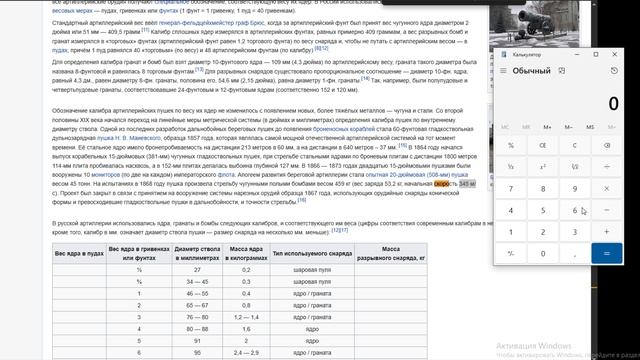Click 'шаровая пуля' cell in the 27 mm row
This screenshot has width=640, height=360.
[x=312, y=270]
